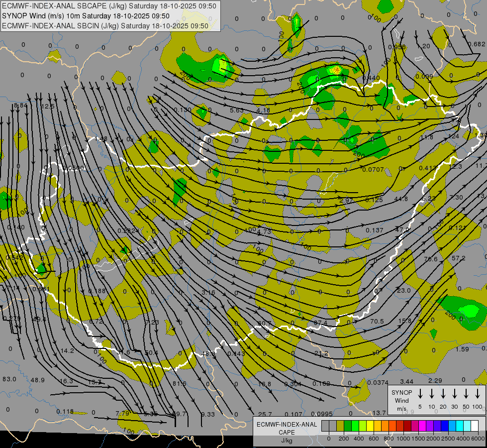Click the map value 81.6

(180, 383)
